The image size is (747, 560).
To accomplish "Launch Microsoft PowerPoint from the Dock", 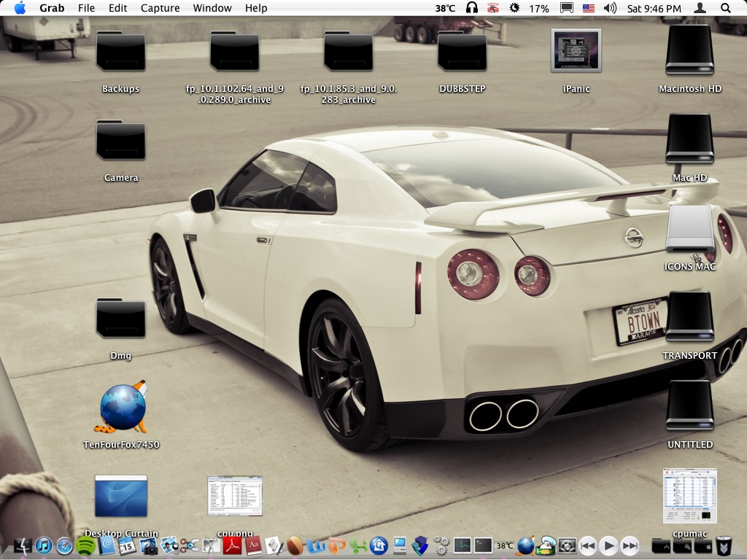I will point(337,545).
